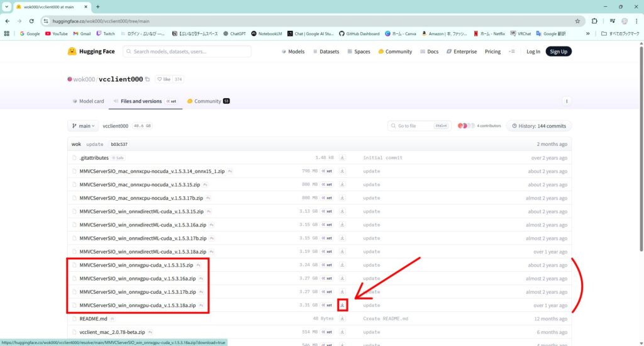The height and width of the screenshot is (346, 644).
Task: Download README.md using its download icon
Action: (342, 319)
